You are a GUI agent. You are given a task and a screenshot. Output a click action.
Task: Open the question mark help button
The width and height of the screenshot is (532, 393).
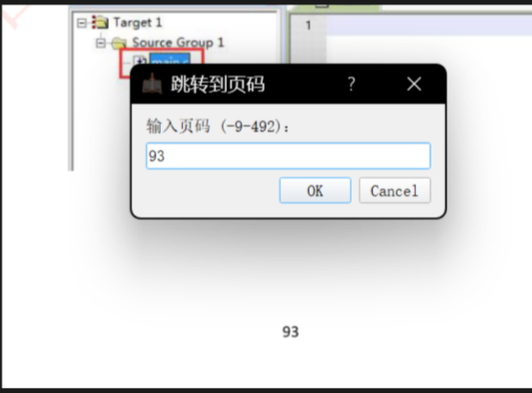pyautogui.click(x=352, y=83)
